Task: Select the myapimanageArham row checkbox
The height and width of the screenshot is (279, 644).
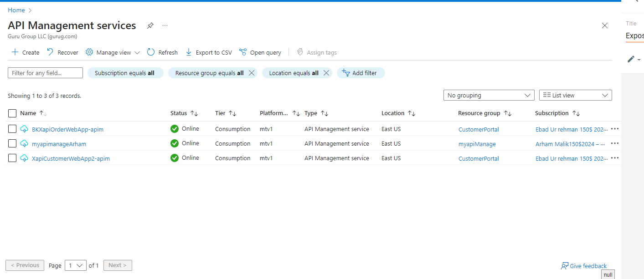Action: [12, 144]
